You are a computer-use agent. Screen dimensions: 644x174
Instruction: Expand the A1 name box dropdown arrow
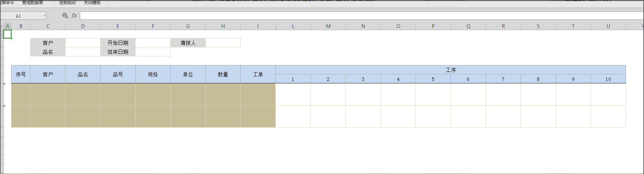[x=44, y=16]
